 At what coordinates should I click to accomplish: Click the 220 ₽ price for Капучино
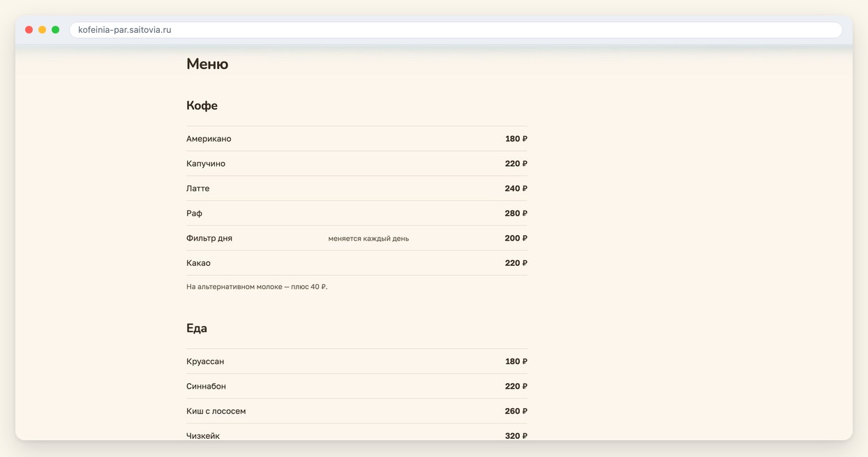point(516,164)
